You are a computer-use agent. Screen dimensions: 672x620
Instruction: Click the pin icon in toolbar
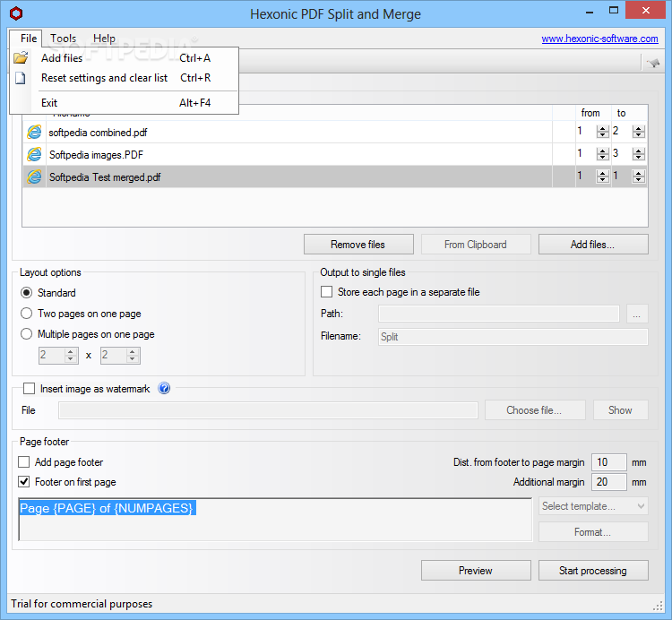pos(653,63)
